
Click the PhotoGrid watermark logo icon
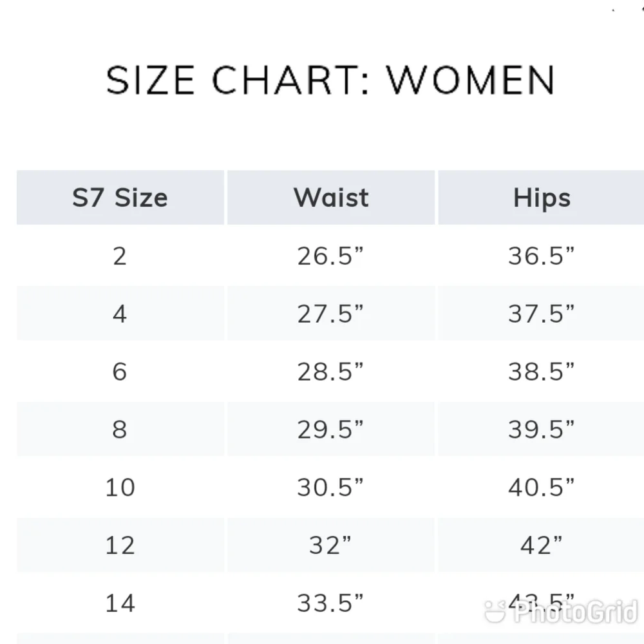tap(495, 611)
